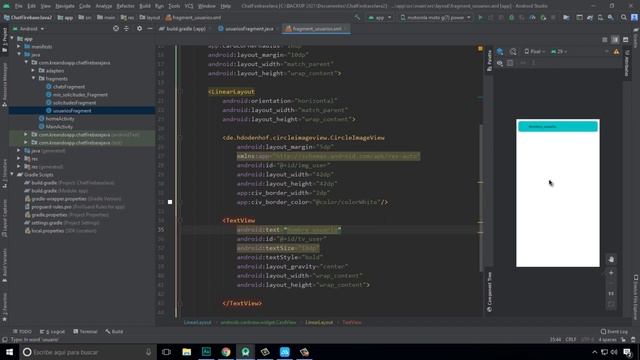This screenshot has width=640, height=360.
Task: Select opened file target icon in Project panel
Action: (116, 29)
